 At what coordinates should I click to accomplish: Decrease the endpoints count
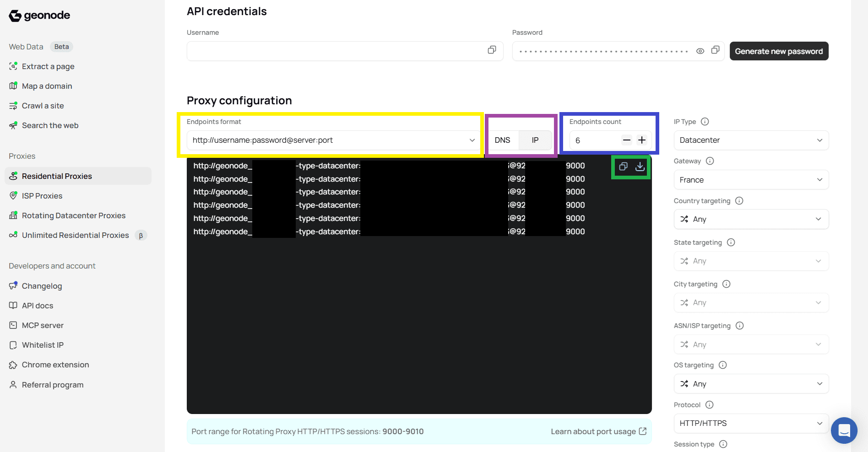627,140
